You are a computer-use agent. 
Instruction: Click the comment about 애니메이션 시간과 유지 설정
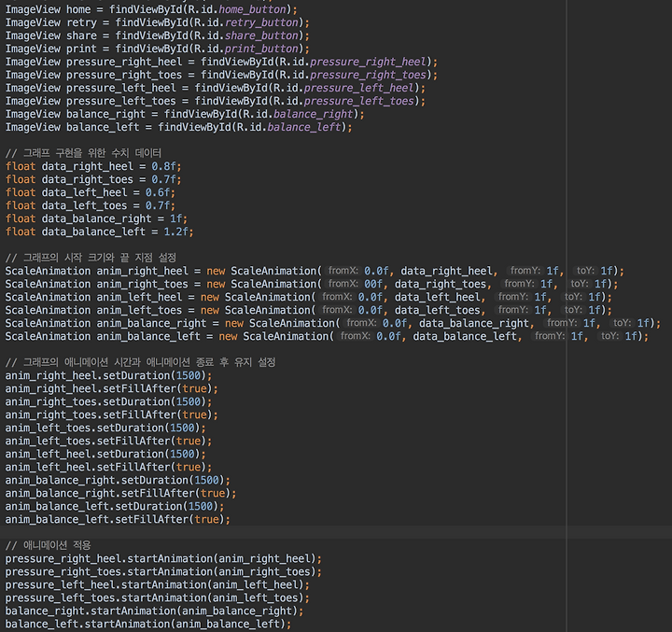point(140,362)
